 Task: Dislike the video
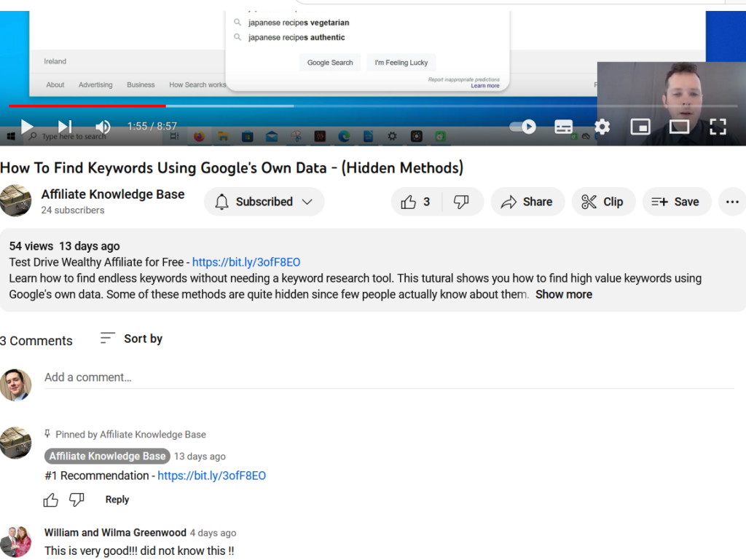click(x=461, y=202)
